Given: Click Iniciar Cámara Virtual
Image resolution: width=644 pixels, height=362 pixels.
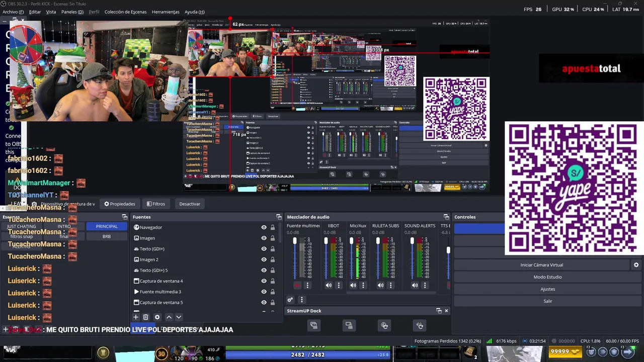Looking at the screenshot, I should [541, 265].
